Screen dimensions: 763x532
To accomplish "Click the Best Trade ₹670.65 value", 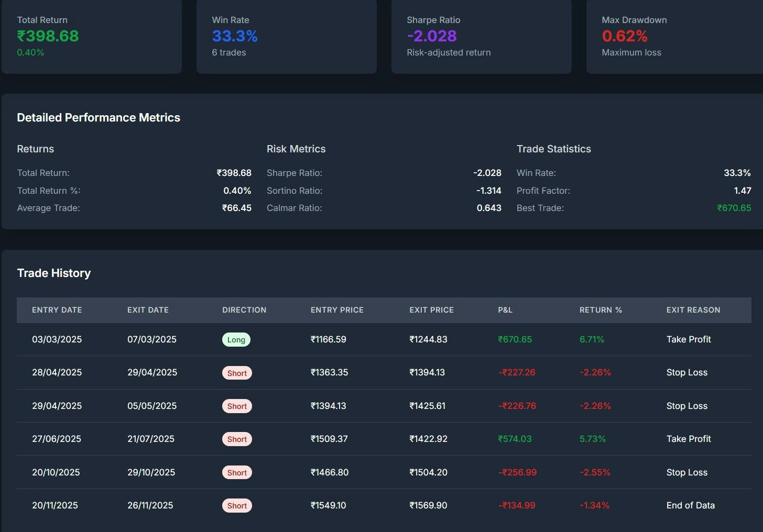I will coord(734,208).
